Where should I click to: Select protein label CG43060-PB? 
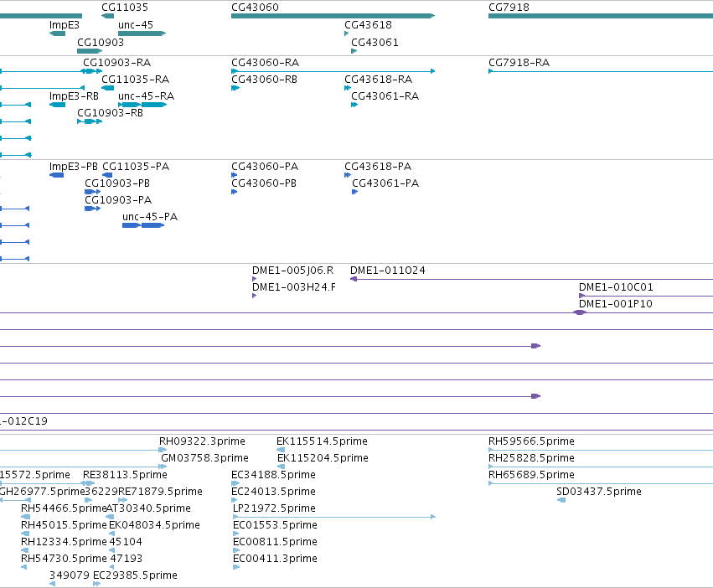264,183
